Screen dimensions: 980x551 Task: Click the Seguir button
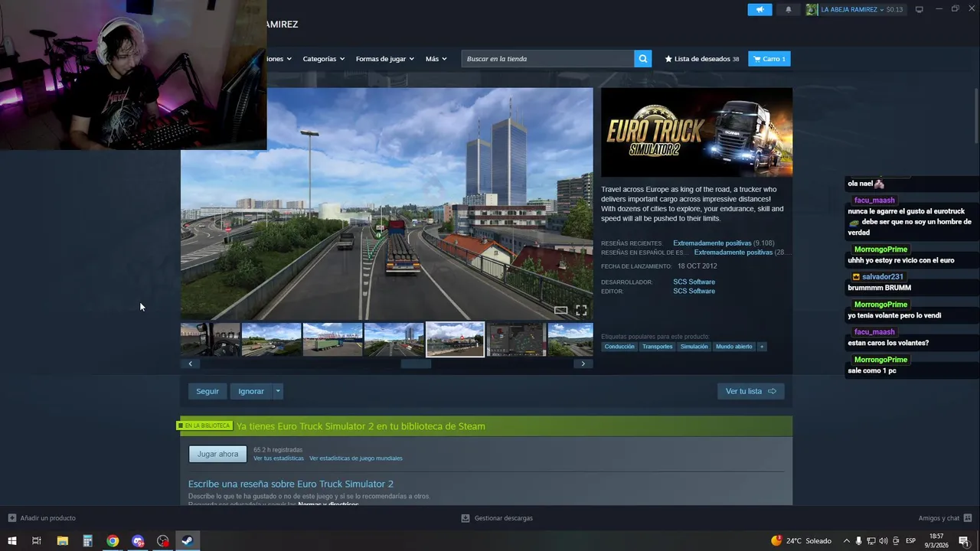[207, 391]
